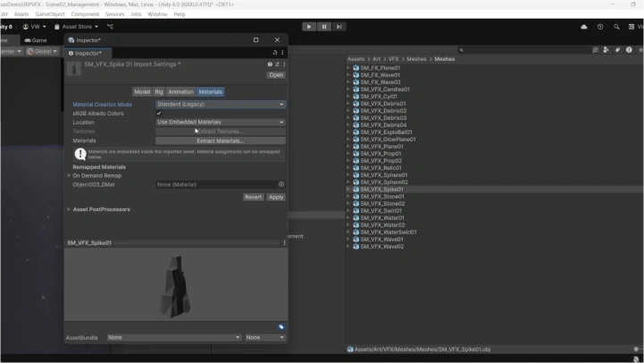
Task: Expand the Asset PostProcessors foldout
Action: click(69, 209)
